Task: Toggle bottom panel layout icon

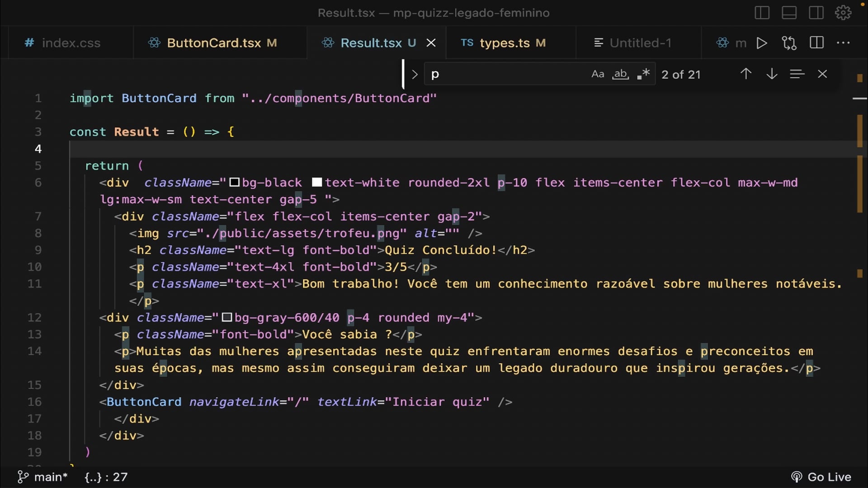Action: point(789,13)
